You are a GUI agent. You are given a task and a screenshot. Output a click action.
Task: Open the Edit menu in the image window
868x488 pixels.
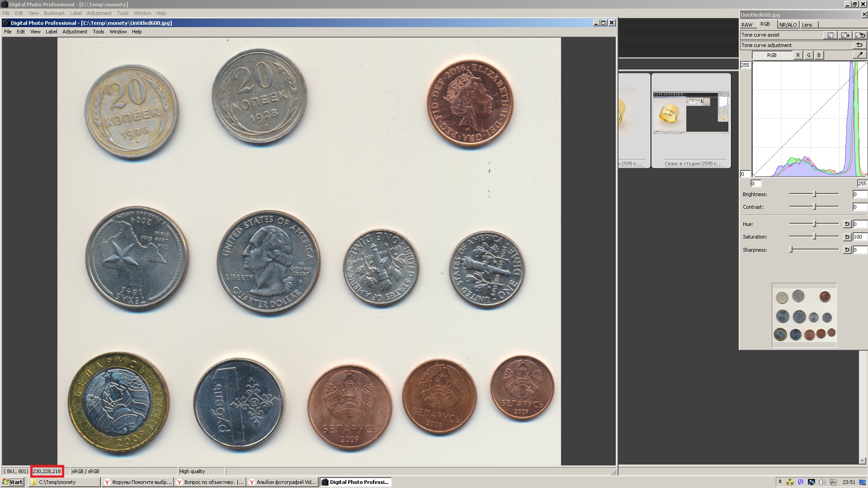click(x=21, y=32)
